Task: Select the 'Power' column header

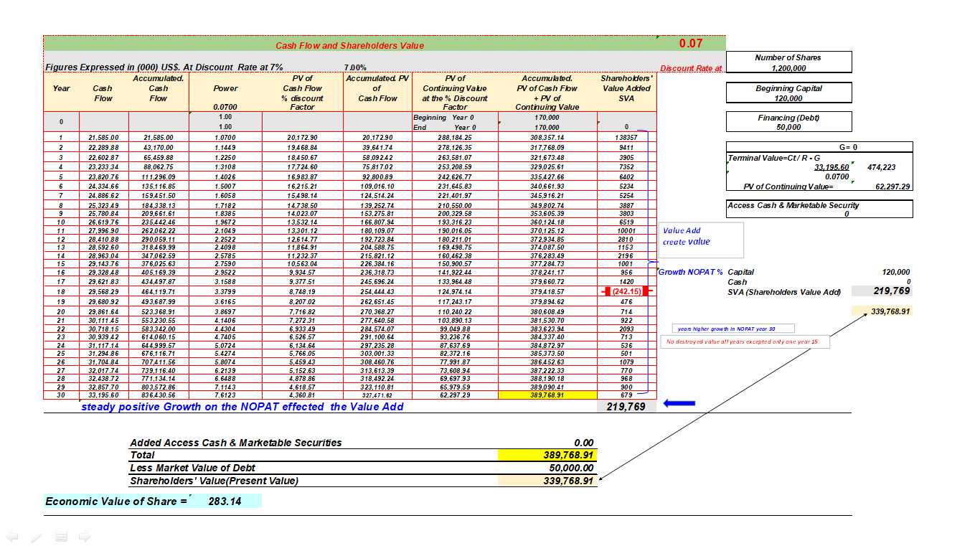Action: [225, 88]
